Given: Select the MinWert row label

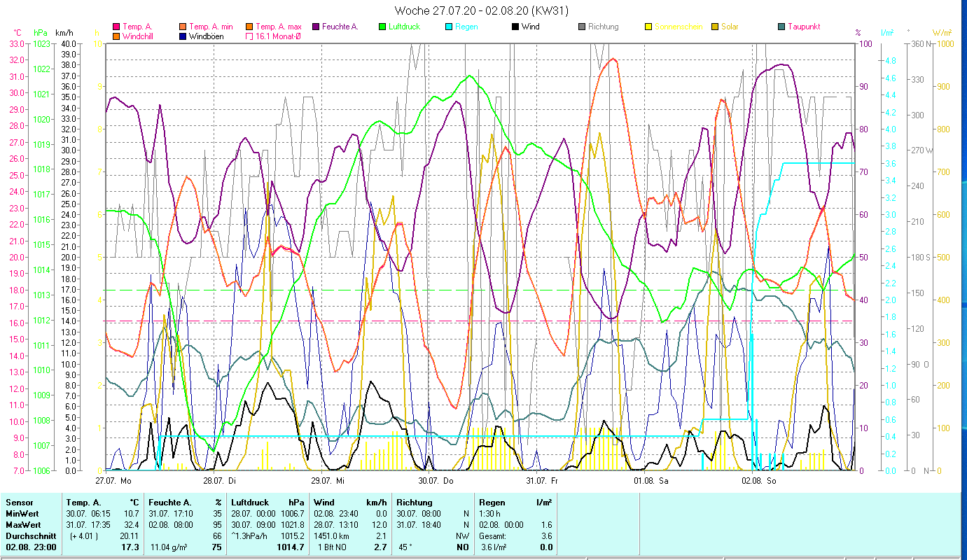Looking at the screenshot, I should 21,514.
